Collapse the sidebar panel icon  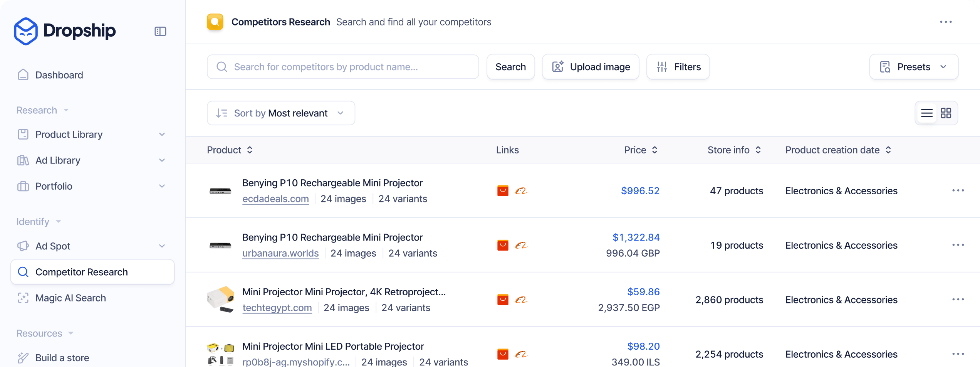click(x=160, y=31)
